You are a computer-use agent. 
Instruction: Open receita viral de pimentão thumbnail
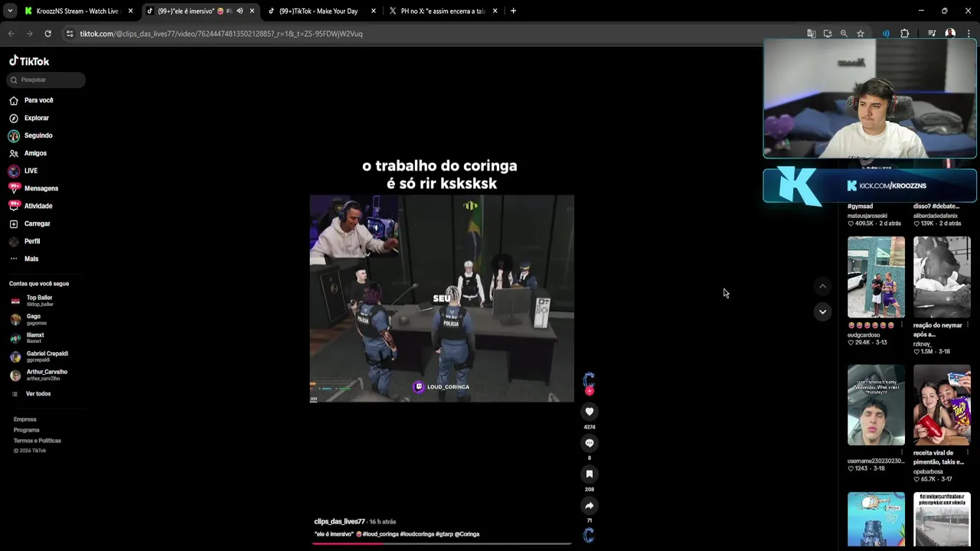942,405
